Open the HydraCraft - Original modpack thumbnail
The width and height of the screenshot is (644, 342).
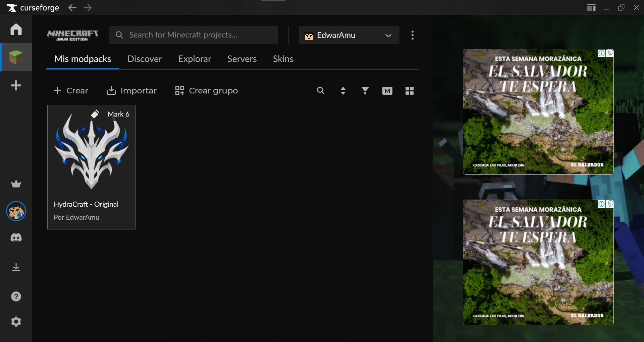pyautogui.click(x=91, y=151)
